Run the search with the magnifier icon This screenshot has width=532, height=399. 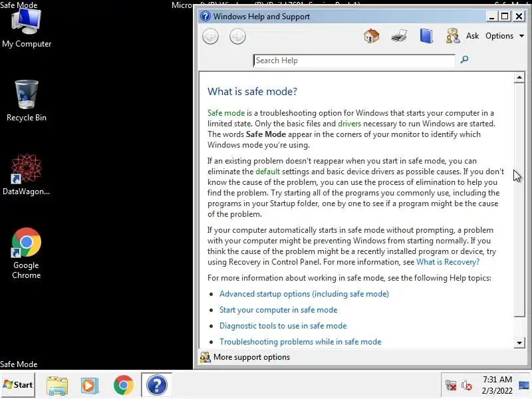tap(464, 60)
